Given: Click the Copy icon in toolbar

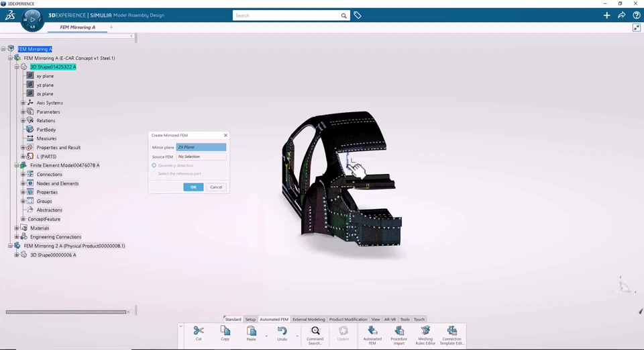Looking at the screenshot, I should [225, 331].
